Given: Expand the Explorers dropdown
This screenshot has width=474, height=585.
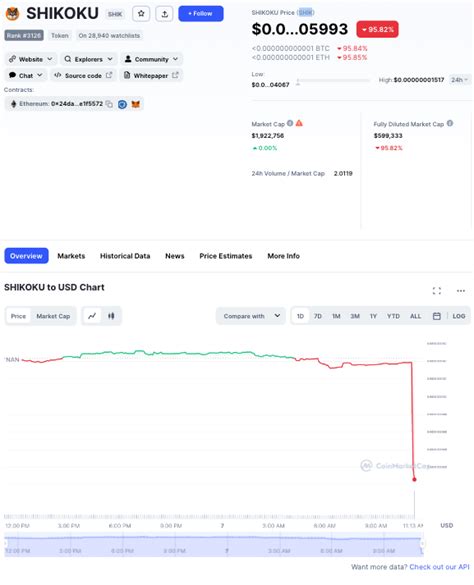Looking at the screenshot, I should 88,59.
